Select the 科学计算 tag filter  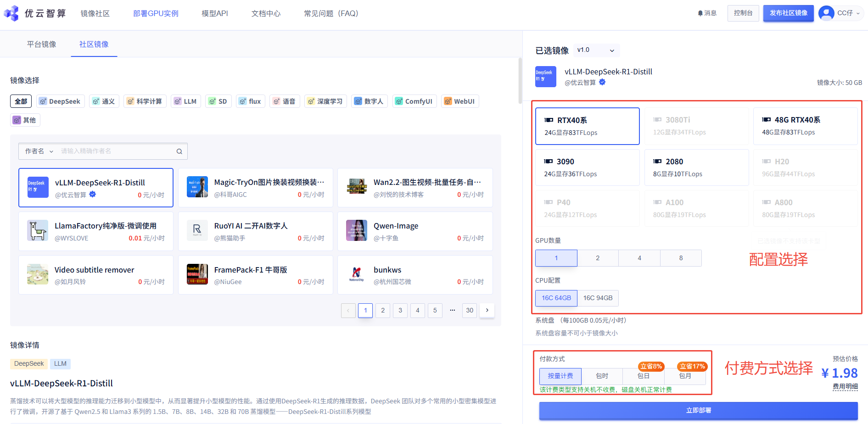click(145, 101)
